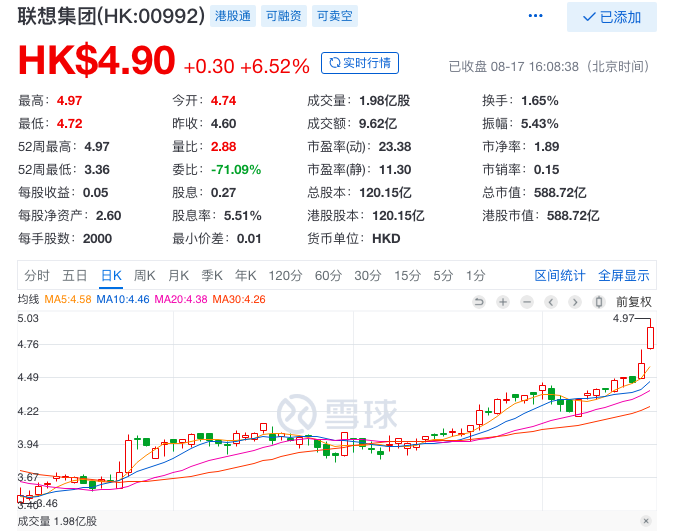Click the 成交量 1.98亿股 value in stats

tap(385, 101)
